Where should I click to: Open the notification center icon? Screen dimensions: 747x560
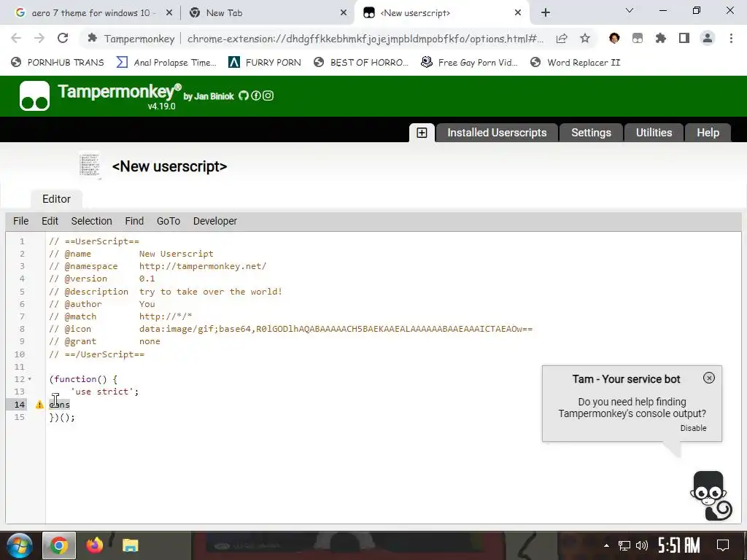tap(723, 545)
